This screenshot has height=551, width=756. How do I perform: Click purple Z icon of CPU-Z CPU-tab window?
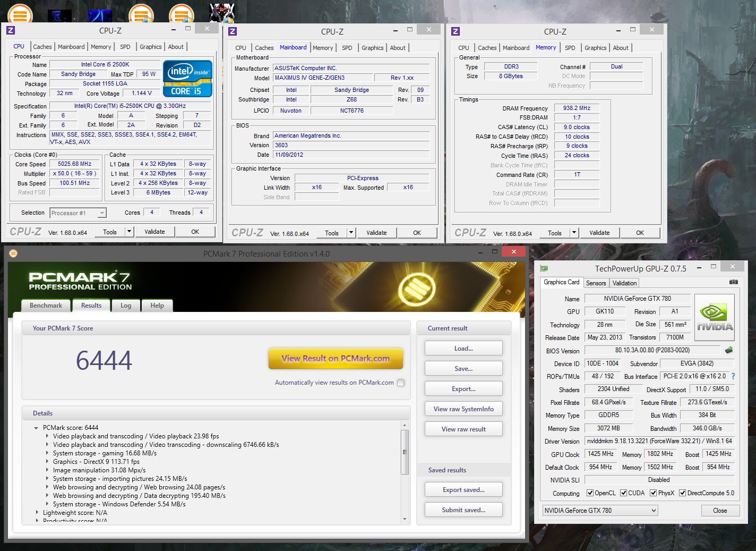[x=11, y=31]
